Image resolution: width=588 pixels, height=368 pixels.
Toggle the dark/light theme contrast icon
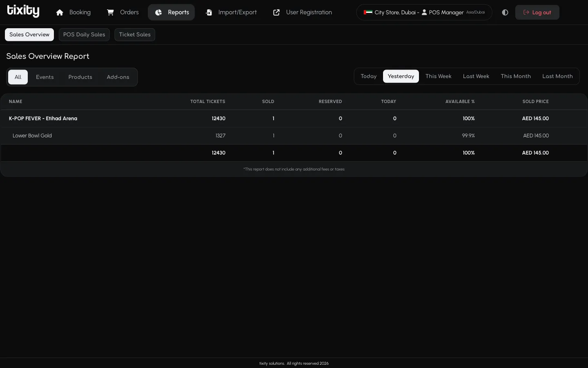505,12
